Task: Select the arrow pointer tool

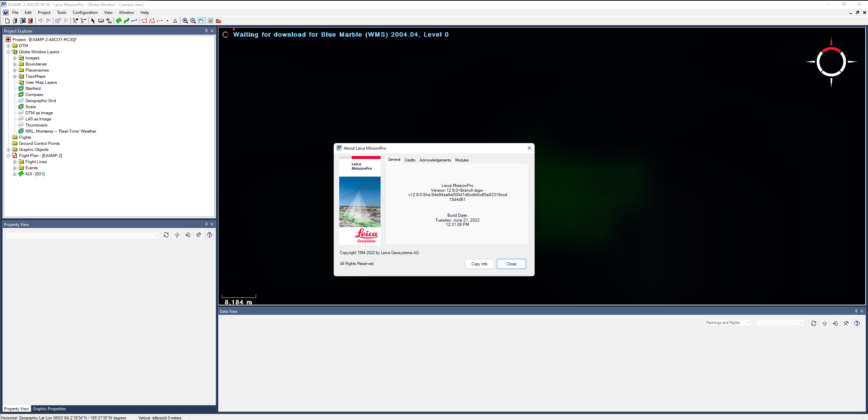Action: [93, 21]
